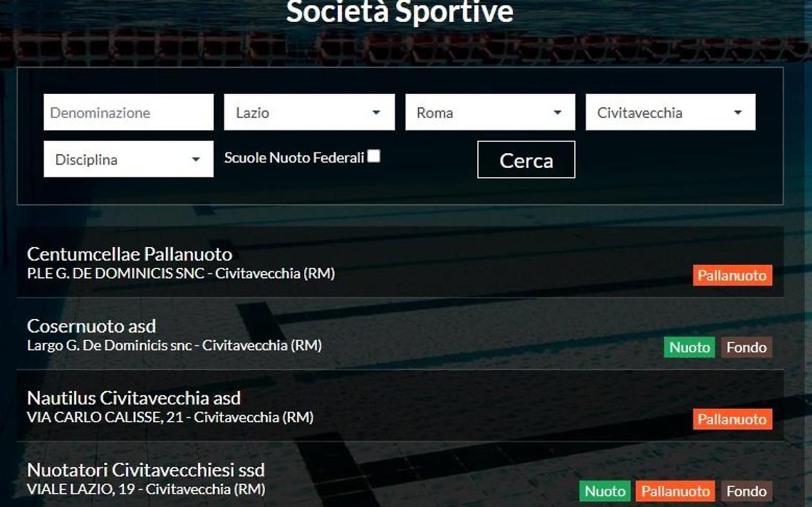Click the Lazio dropdown arrow
812x507 pixels.
[x=377, y=113]
